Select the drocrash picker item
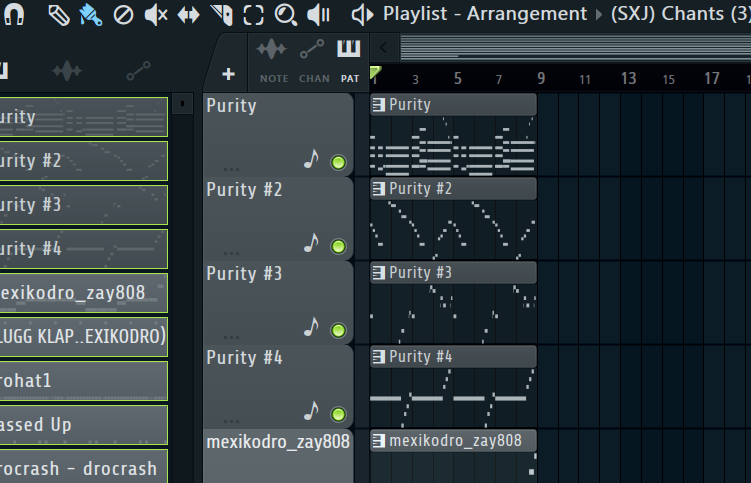Viewport: 751px width, 483px height. (84, 466)
